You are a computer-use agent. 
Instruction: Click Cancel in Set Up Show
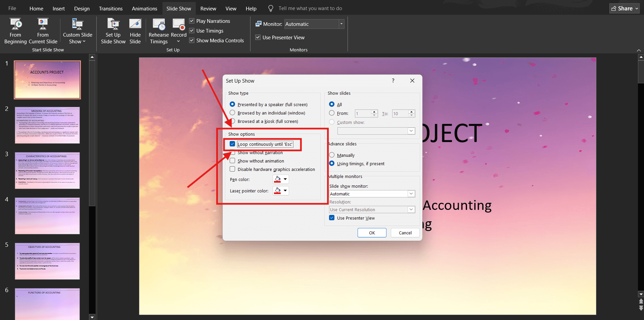pyautogui.click(x=405, y=233)
